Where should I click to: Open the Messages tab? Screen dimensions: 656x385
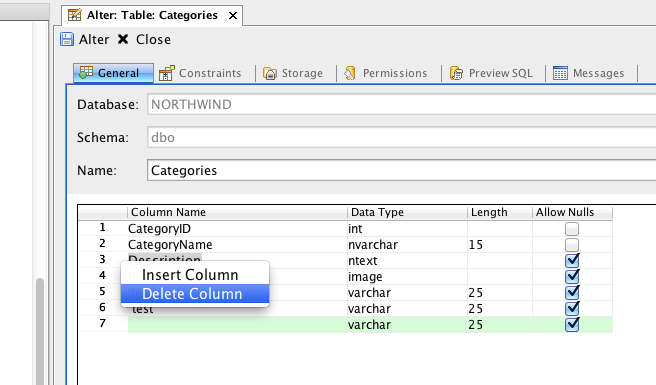point(589,73)
